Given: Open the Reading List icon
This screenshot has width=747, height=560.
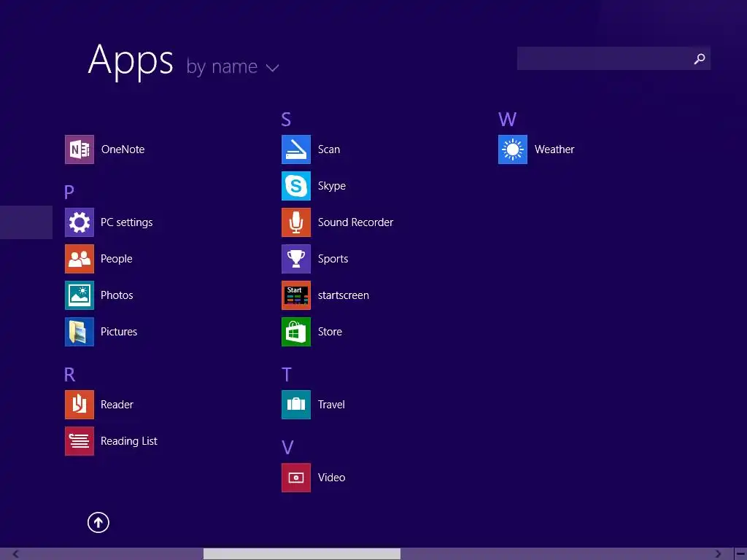Looking at the screenshot, I should [79, 441].
